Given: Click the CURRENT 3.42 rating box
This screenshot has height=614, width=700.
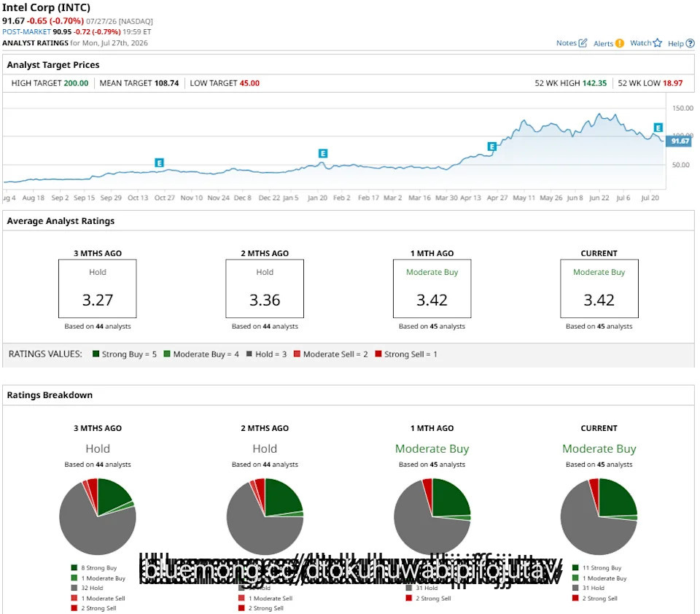Looking at the screenshot, I should pos(599,289).
